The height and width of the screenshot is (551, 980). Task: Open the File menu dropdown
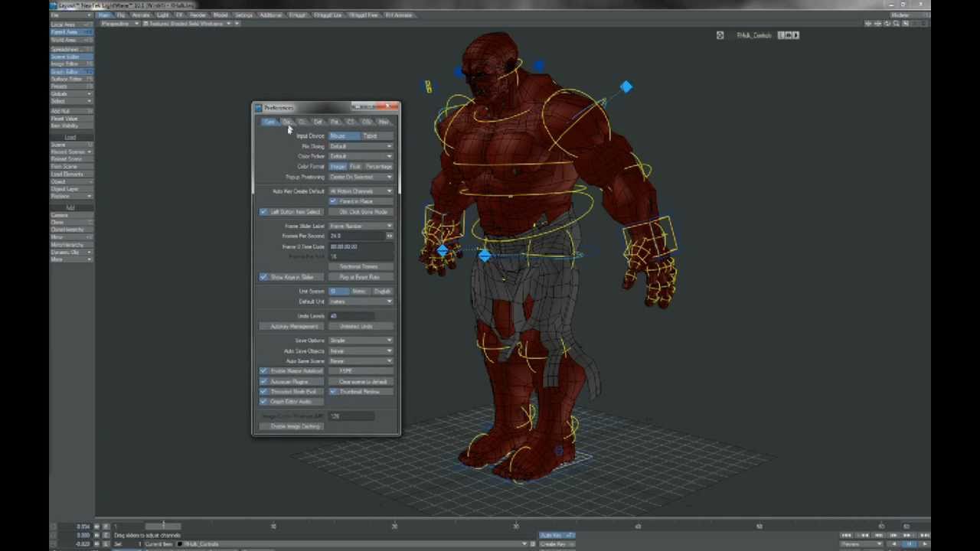click(70, 15)
